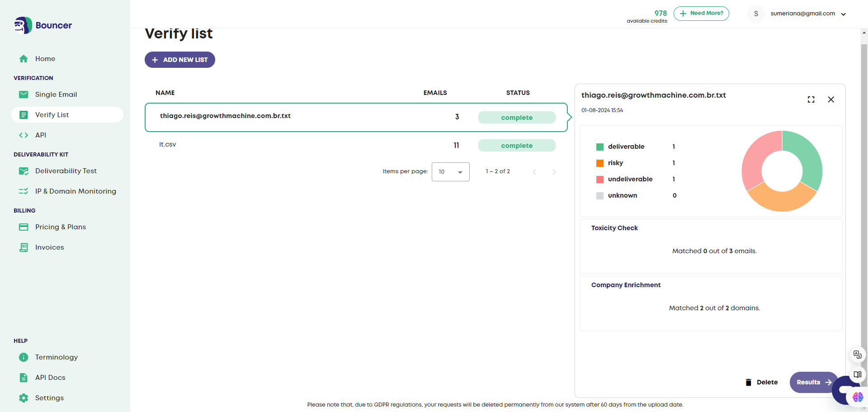
Task: Expand details panel with fullscreen icon
Action: click(x=811, y=99)
